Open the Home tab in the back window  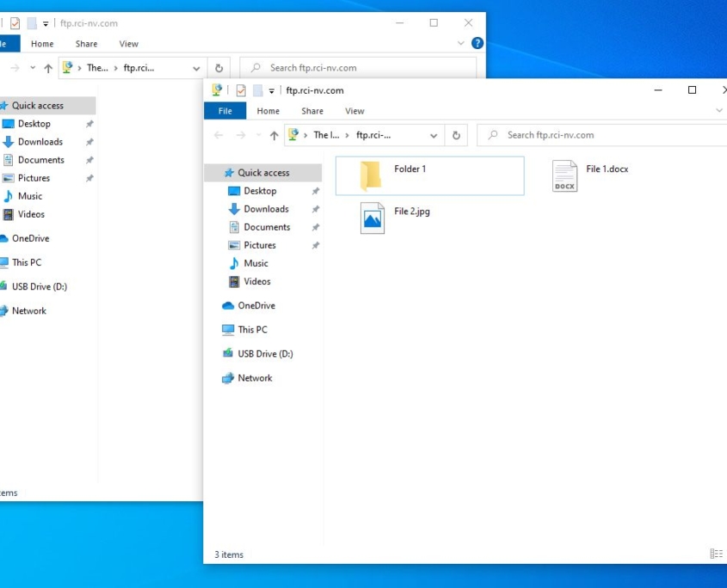42,44
